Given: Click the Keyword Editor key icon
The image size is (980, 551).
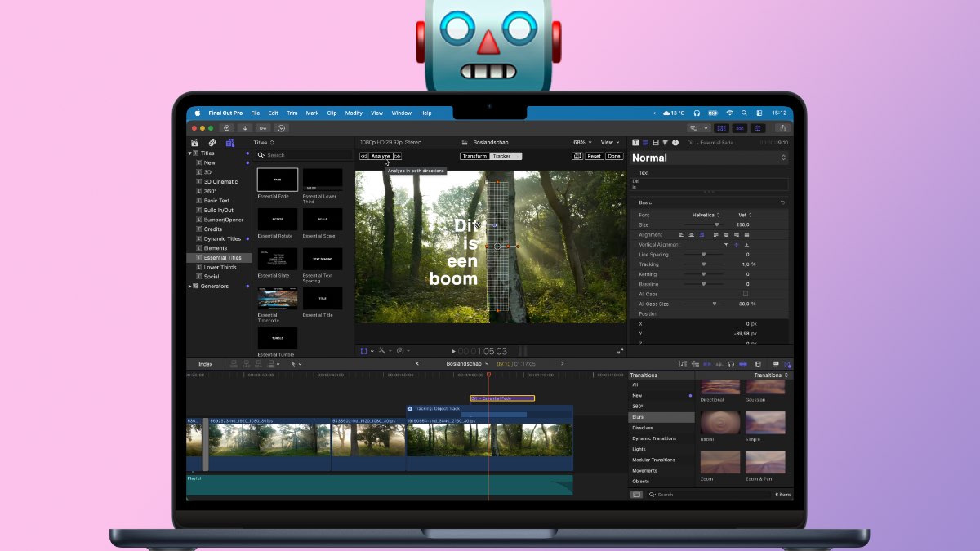Looking at the screenshot, I should 263,128.
